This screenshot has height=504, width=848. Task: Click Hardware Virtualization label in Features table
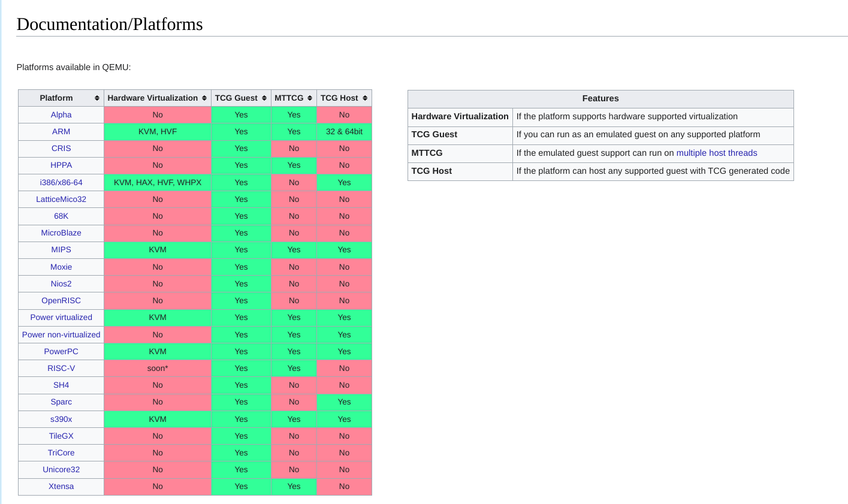(x=460, y=116)
